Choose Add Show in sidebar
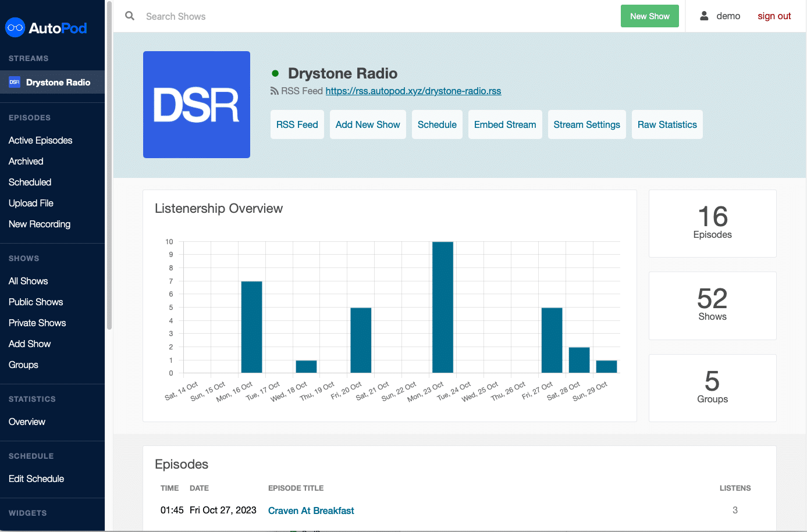807x532 pixels. pos(30,344)
